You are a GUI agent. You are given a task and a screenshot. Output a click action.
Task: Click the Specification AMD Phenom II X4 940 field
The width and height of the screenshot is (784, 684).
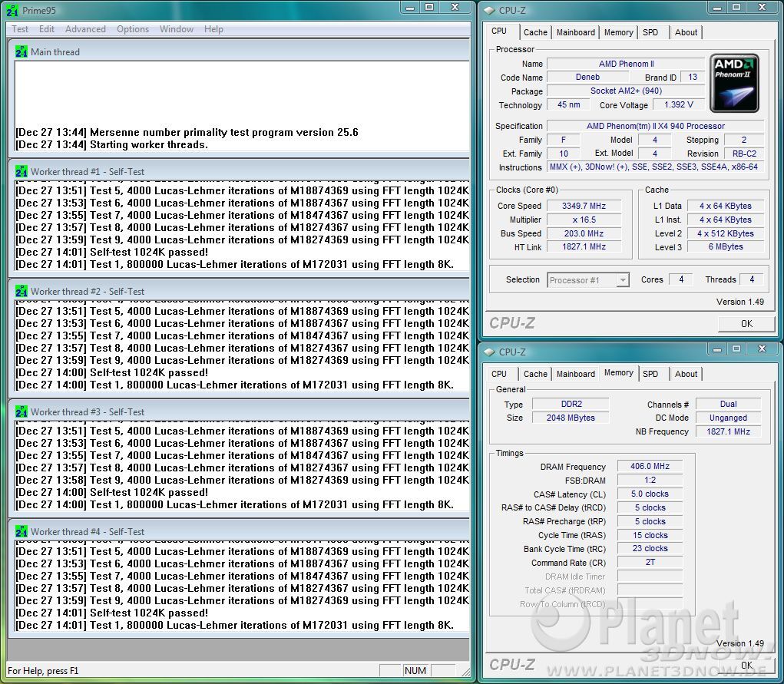[x=655, y=126]
